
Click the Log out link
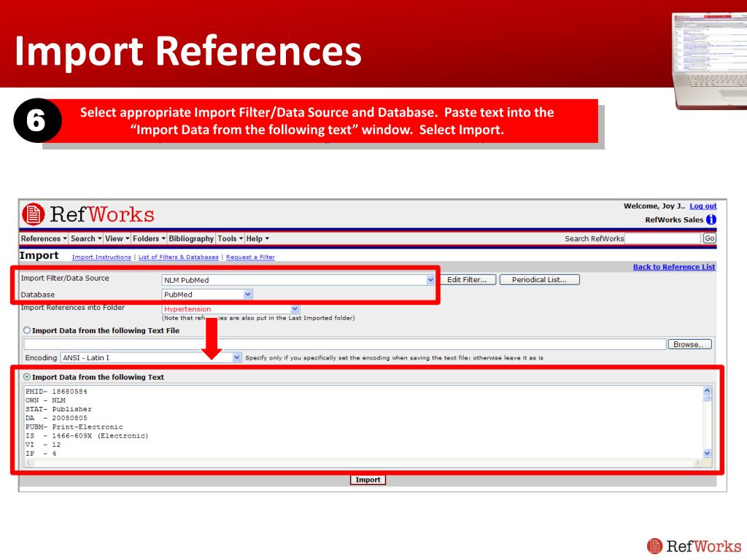click(x=703, y=206)
